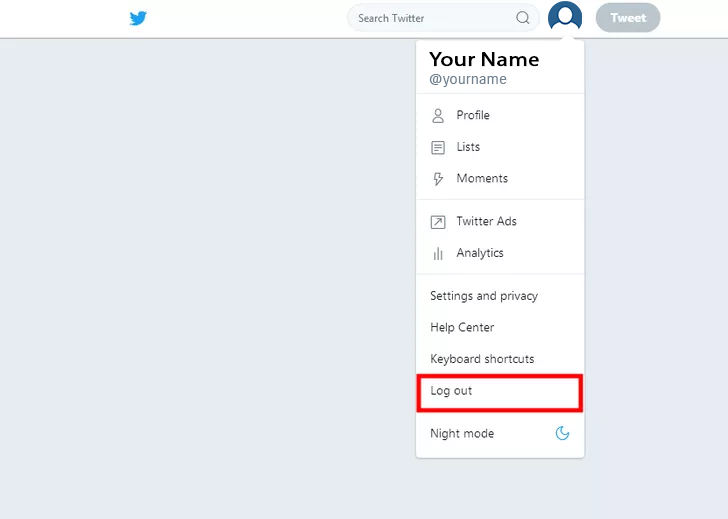Open Twitter Ads menu entry
This screenshot has width=728, height=519.
tap(500, 221)
